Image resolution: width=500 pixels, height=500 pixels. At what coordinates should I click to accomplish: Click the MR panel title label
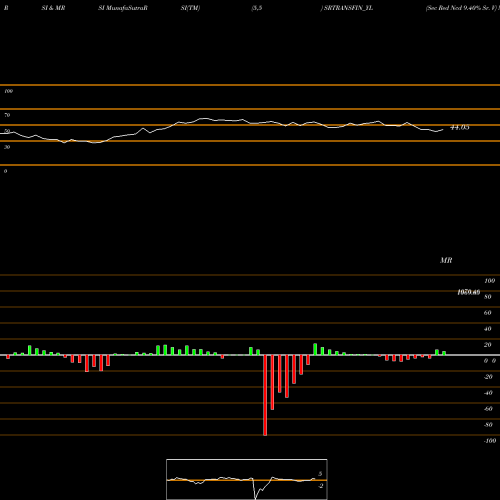446,260
